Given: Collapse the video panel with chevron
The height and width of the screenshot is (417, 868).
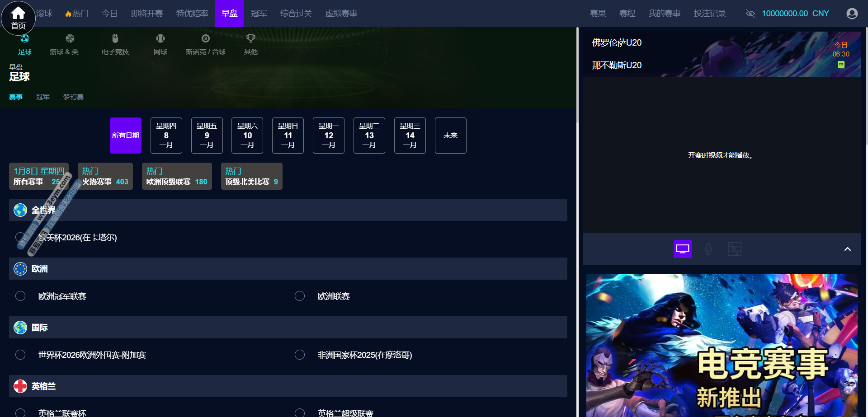Looking at the screenshot, I should (847, 249).
